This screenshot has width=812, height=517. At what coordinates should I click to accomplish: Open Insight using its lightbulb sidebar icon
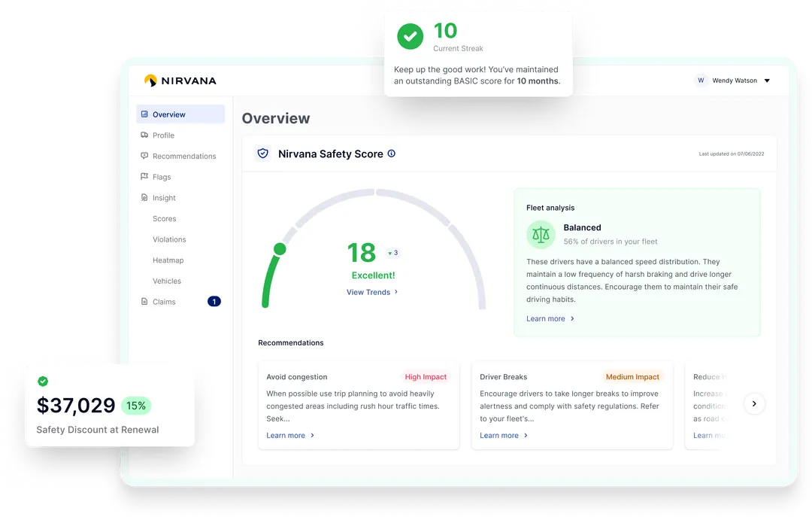tap(143, 197)
